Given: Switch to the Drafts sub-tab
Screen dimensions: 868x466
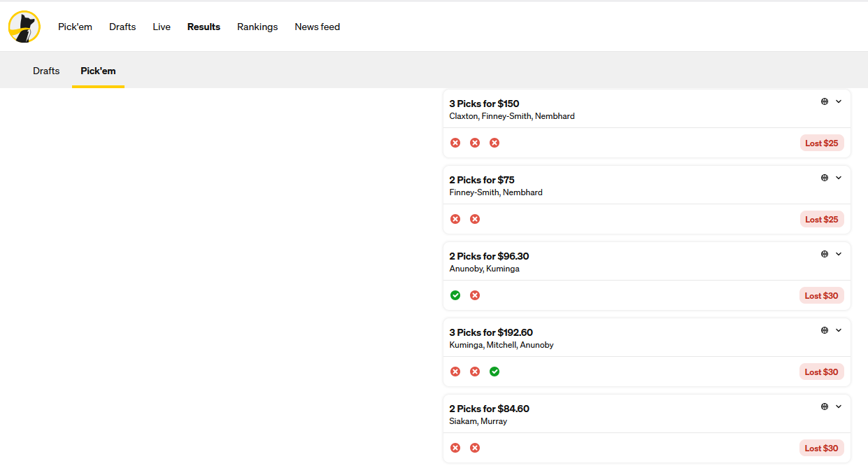Looking at the screenshot, I should pyautogui.click(x=46, y=71).
